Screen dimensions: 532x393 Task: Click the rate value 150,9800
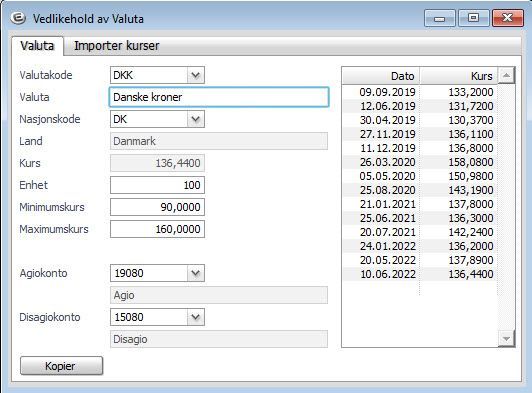coord(471,176)
